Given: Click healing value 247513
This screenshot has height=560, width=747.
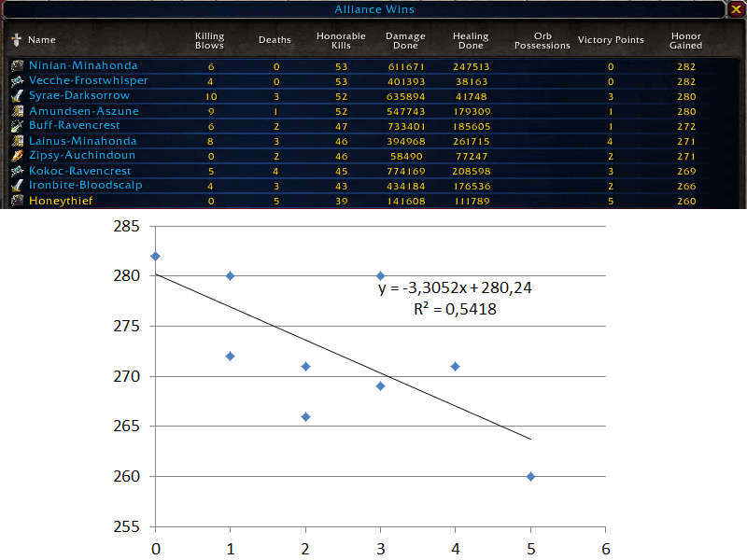Looking at the screenshot, I should [x=472, y=66].
